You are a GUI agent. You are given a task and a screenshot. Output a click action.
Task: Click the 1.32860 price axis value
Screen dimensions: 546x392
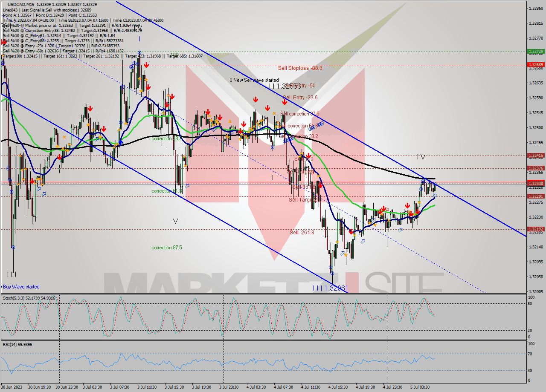point(536,9)
